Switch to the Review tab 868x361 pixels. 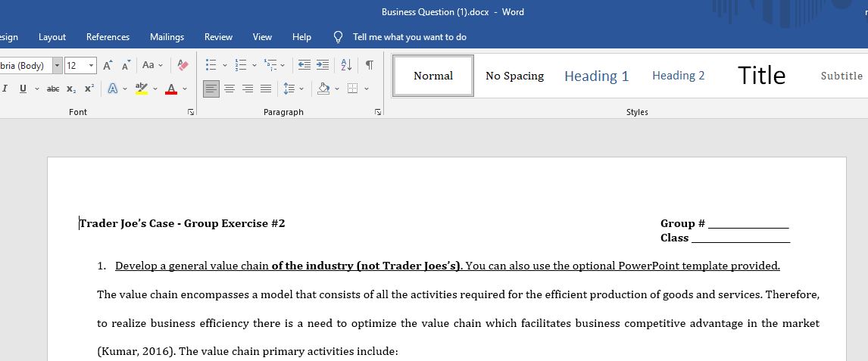218,37
